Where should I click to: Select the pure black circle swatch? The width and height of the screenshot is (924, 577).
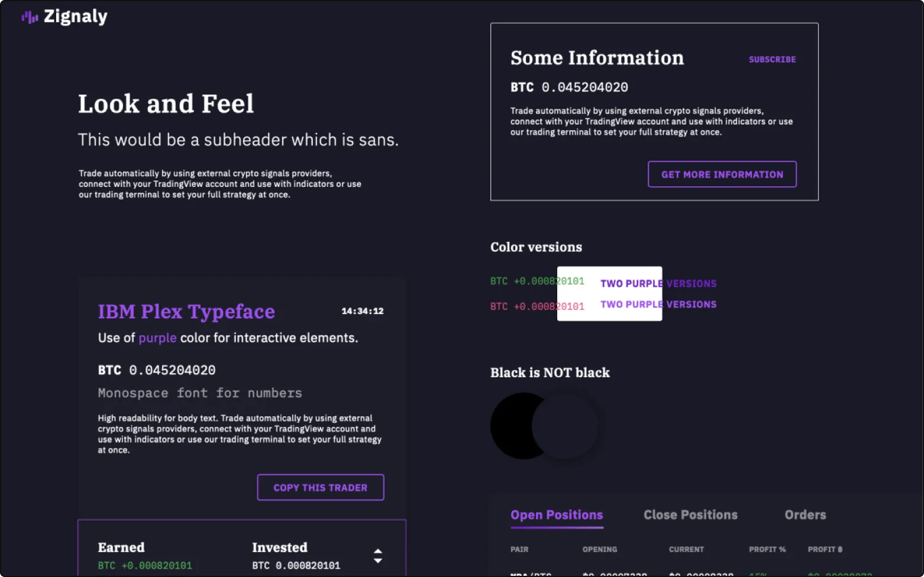(513, 426)
